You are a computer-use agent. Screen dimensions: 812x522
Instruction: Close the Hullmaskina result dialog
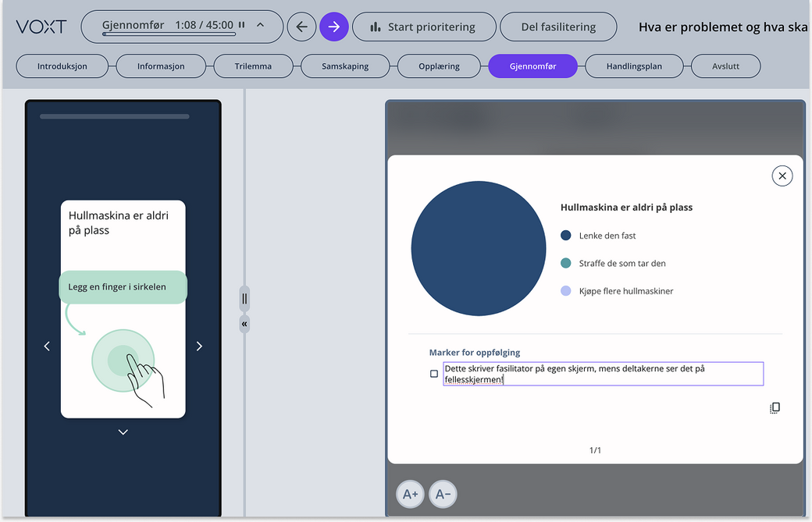tap(782, 176)
